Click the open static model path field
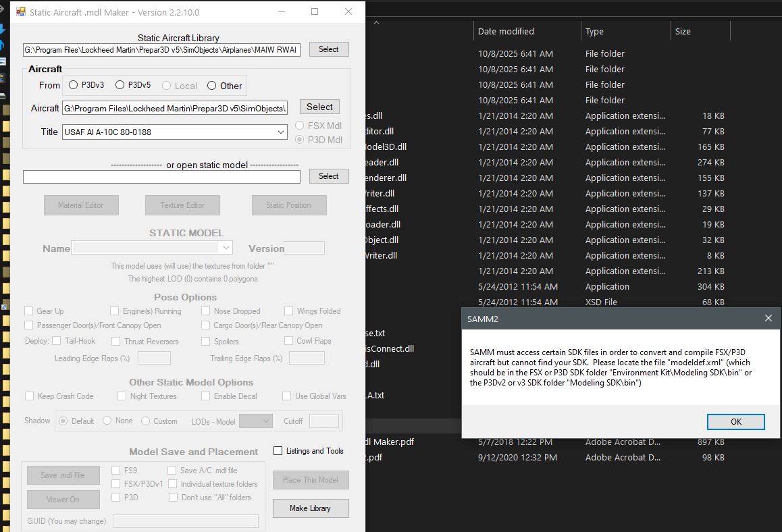This screenshot has height=532, width=782. click(161, 176)
